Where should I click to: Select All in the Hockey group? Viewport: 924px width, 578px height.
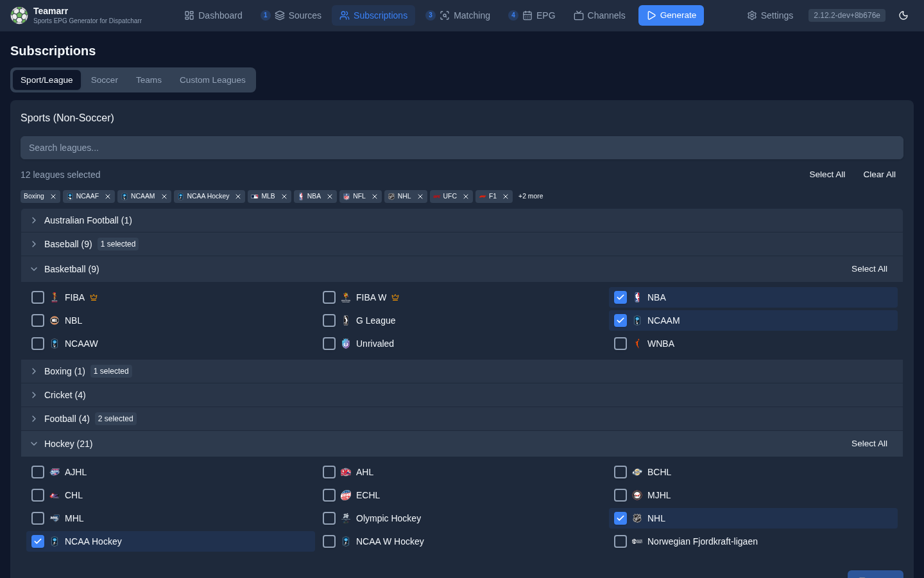(x=869, y=444)
